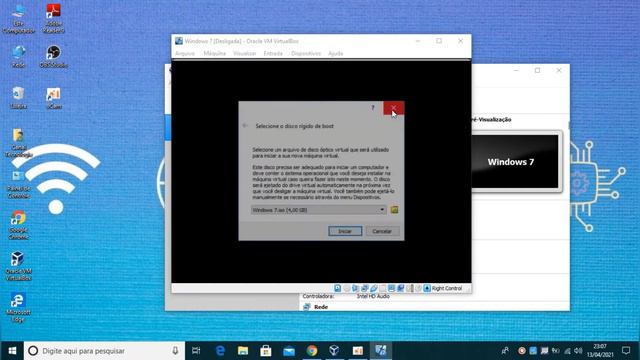Open Este Computador desktop icon
The height and width of the screenshot is (360, 640).
18,18
